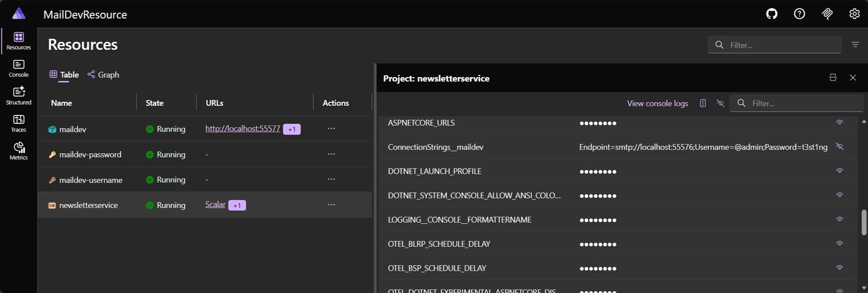The height and width of the screenshot is (293, 868).
Task: Click ASPNETCORE_URLS variable name
Action: tap(421, 122)
